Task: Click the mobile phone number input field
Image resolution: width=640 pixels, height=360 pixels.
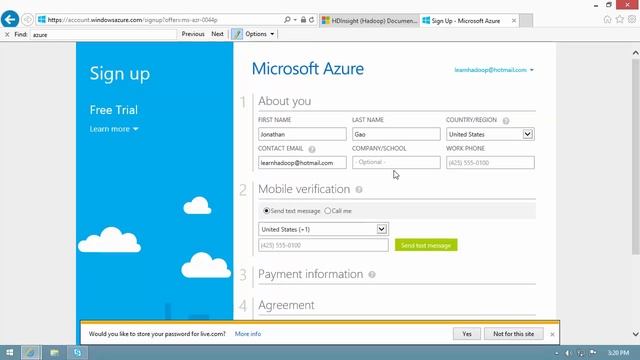Action: [x=323, y=245]
